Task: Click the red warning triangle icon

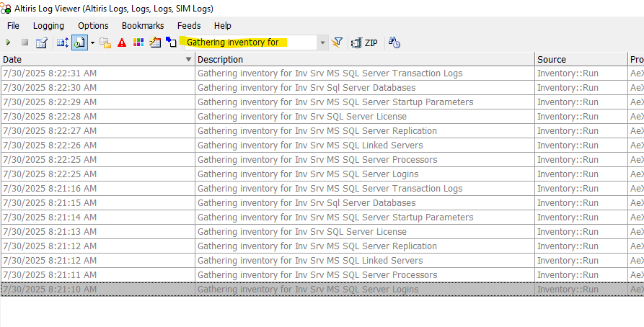Action: pos(122,42)
